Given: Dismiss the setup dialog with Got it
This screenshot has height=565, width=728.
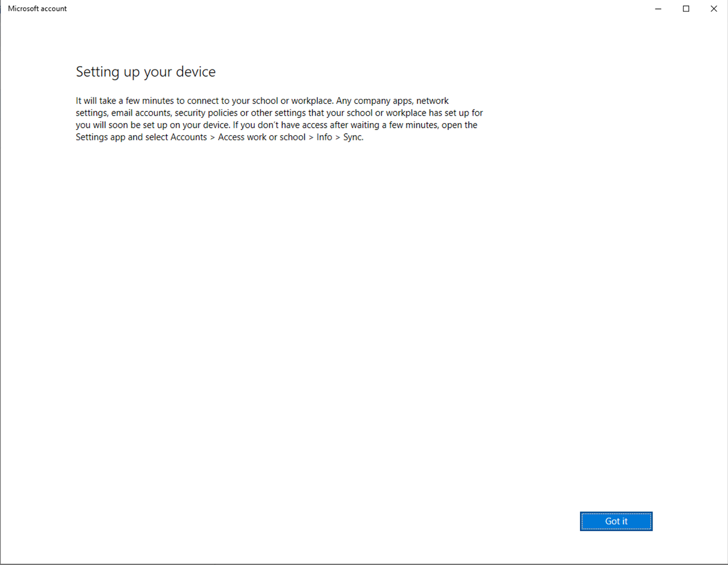Looking at the screenshot, I should [616, 521].
